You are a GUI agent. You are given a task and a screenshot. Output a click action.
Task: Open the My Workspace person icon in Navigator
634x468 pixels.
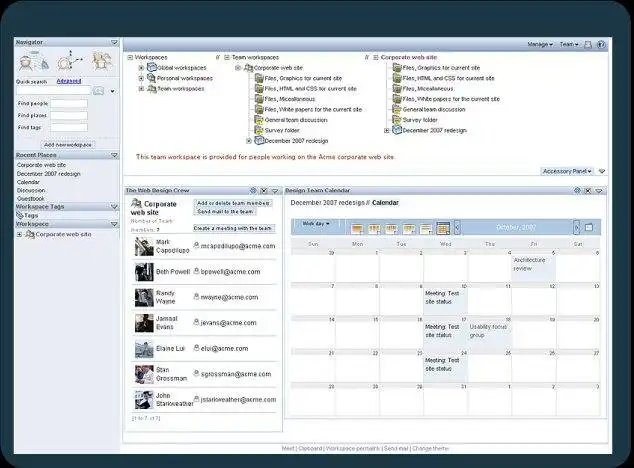pyautogui.click(x=33, y=61)
